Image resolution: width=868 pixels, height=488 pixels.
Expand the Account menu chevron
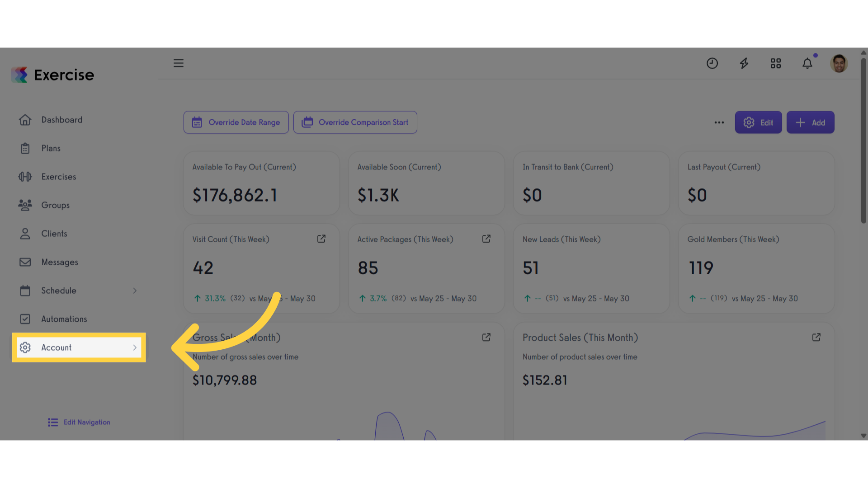135,347
